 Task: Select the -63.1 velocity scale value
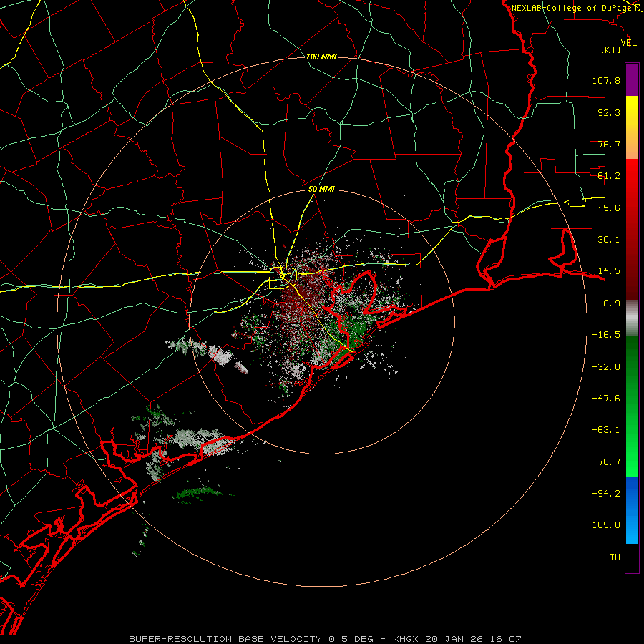tap(606, 430)
